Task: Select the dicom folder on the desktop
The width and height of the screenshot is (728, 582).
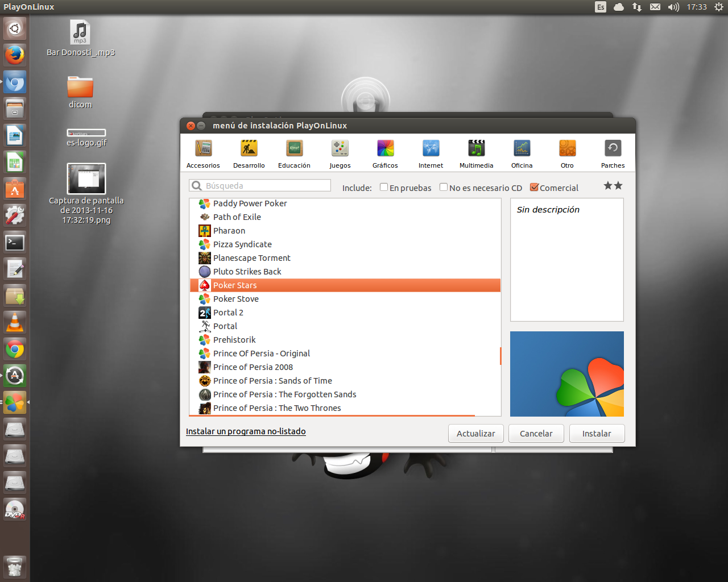Action: (x=80, y=92)
